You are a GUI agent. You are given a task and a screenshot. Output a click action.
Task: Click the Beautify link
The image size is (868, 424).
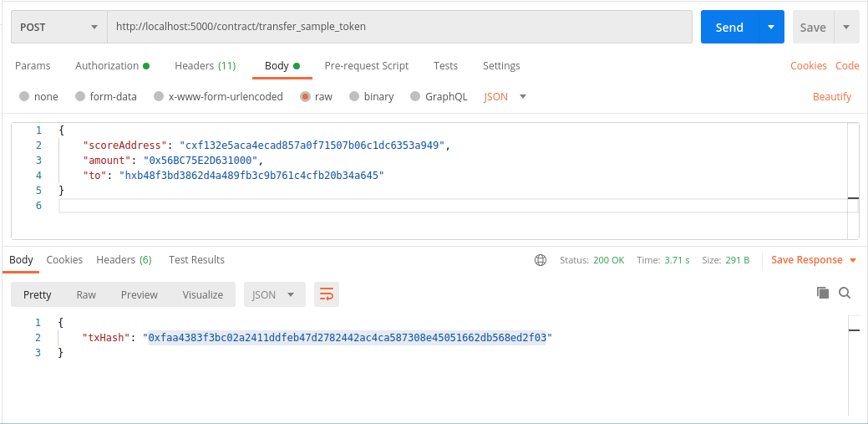[831, 96]
